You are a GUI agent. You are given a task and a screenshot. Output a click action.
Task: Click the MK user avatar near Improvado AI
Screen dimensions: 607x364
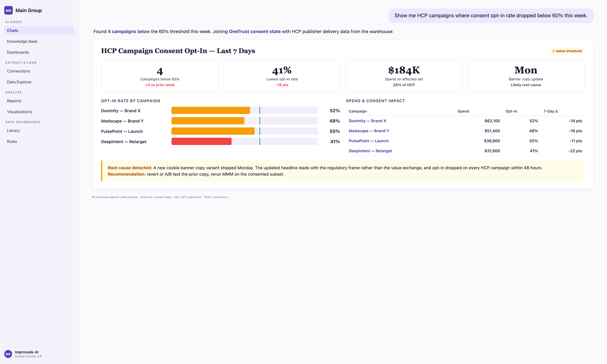8,354
